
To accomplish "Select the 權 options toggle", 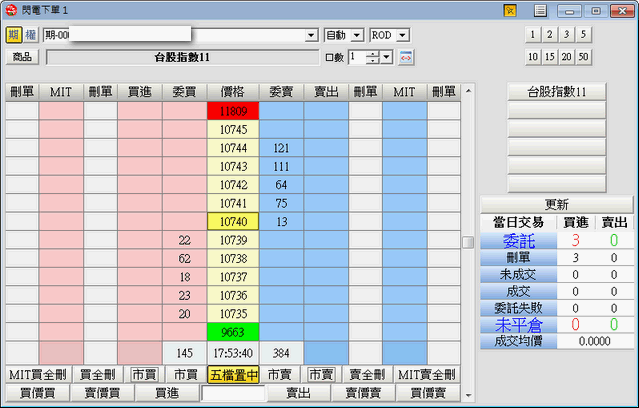I will coord(29,35).
